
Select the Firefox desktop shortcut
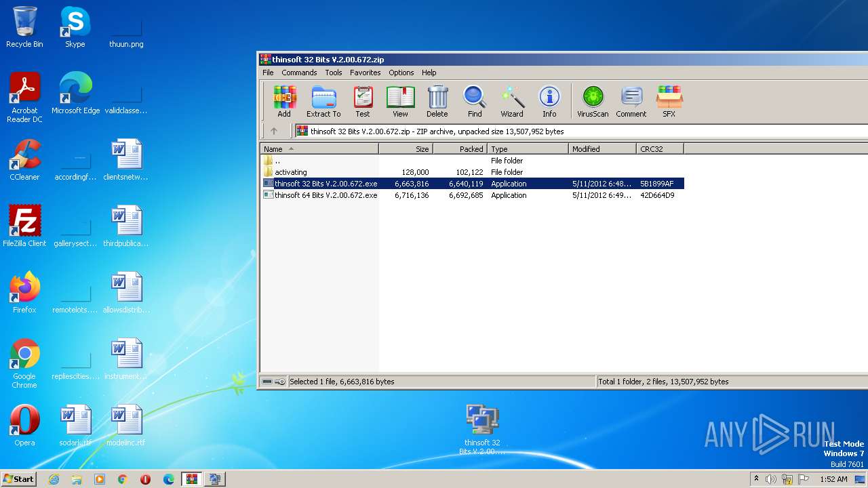click(x=24, y=293)
